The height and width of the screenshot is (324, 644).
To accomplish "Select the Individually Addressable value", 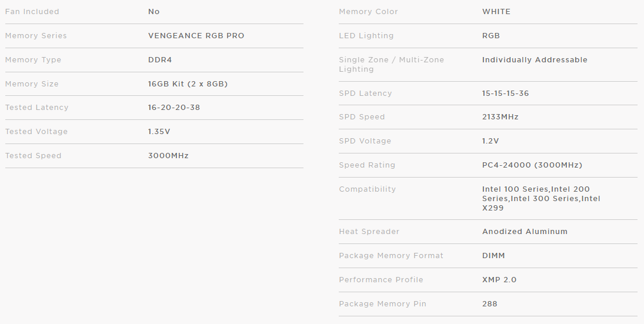I will click(535, 60).
